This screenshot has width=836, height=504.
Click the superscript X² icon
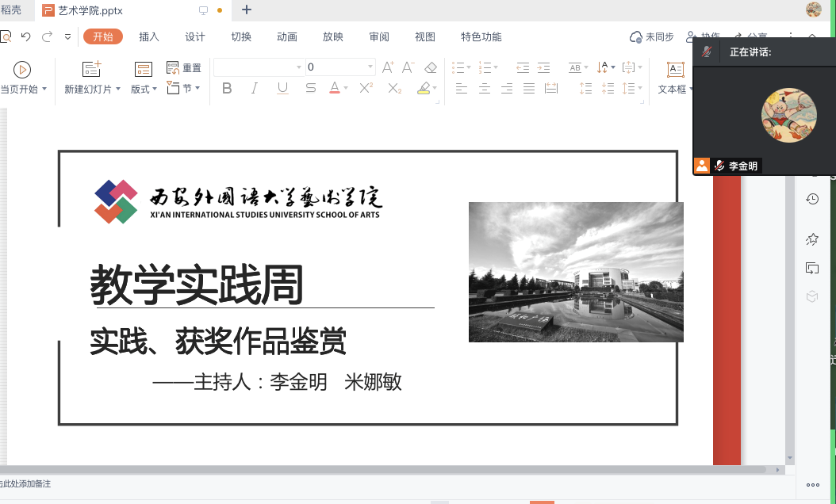[366, 88]
